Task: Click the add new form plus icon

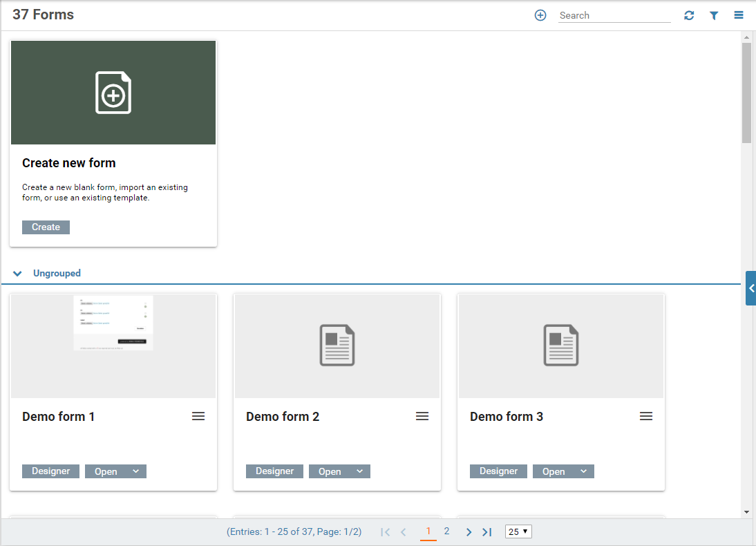Action: 540,15
